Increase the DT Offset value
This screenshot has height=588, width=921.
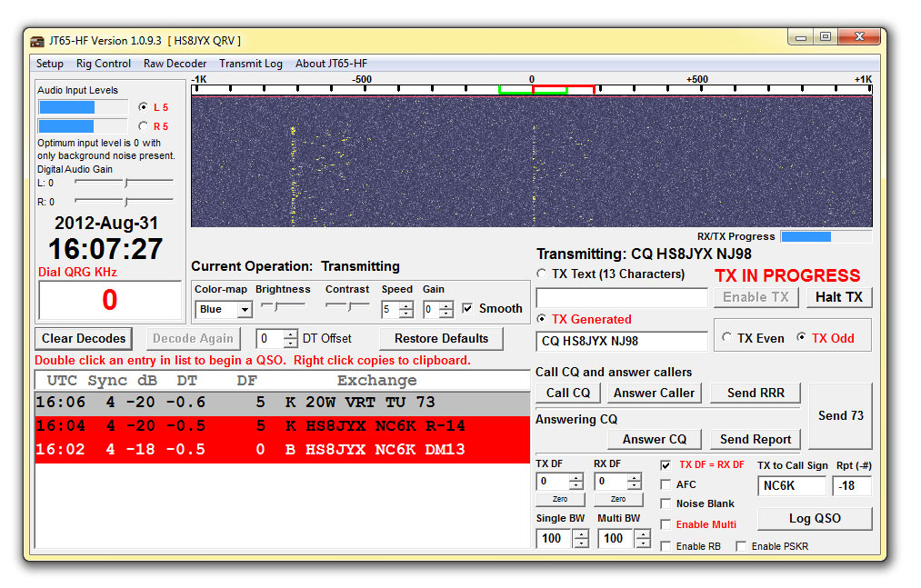point(290,334)
